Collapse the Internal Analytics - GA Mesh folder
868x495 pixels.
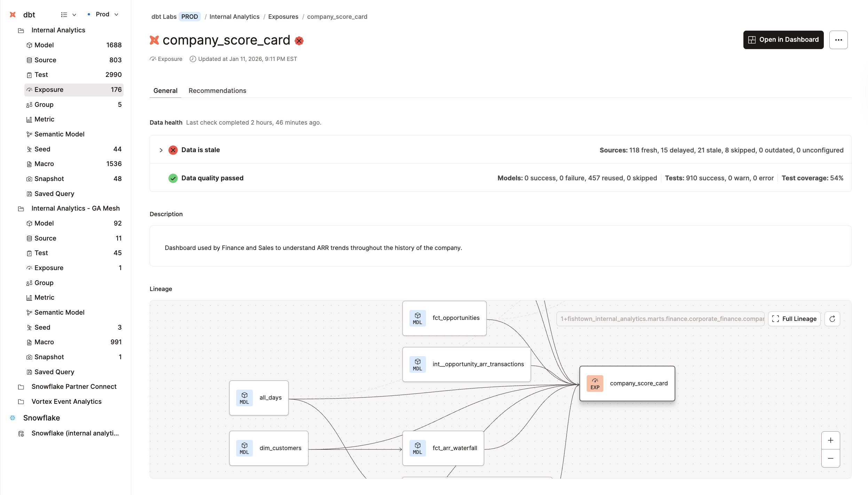pos(75,208)
